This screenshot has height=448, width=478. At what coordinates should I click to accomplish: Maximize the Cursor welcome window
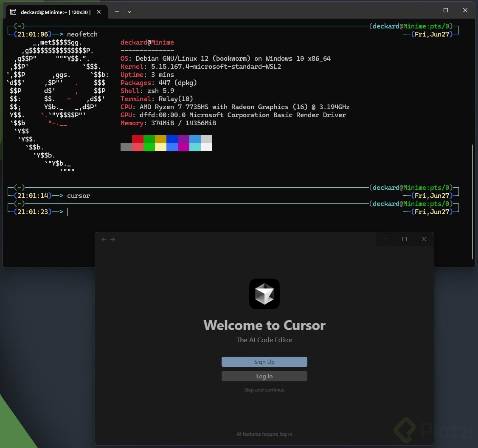(x=405, y=239)
